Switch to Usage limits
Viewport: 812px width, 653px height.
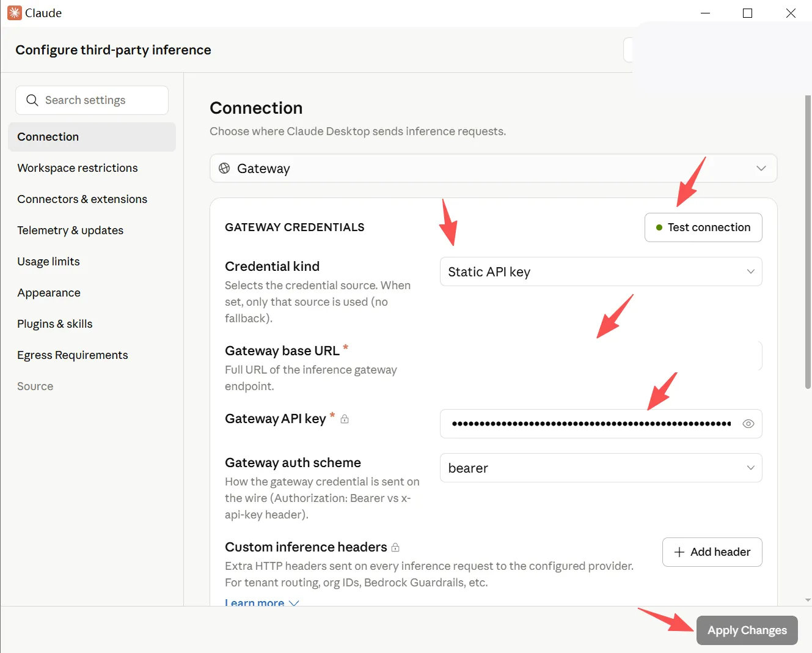pyautogui.click(x=92, y=262)
